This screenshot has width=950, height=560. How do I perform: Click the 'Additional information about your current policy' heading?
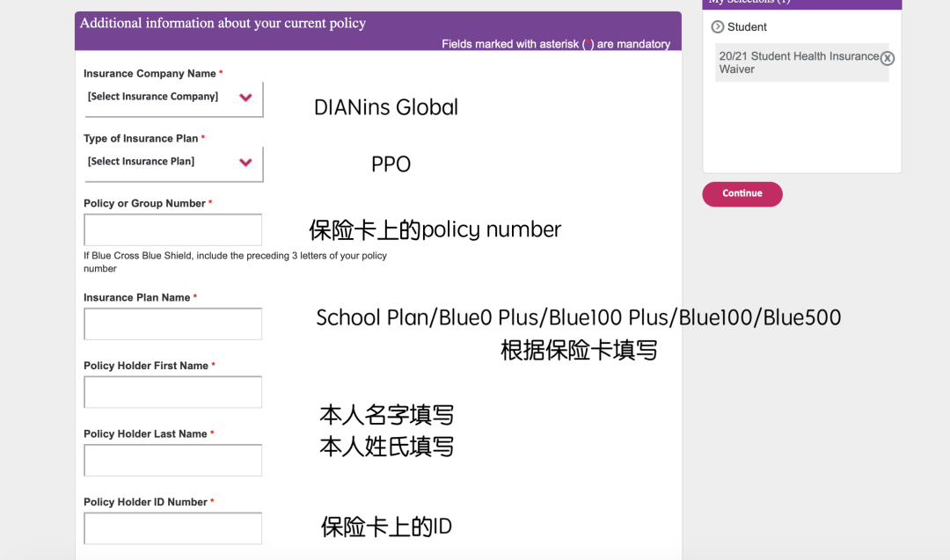pos(223,23)
